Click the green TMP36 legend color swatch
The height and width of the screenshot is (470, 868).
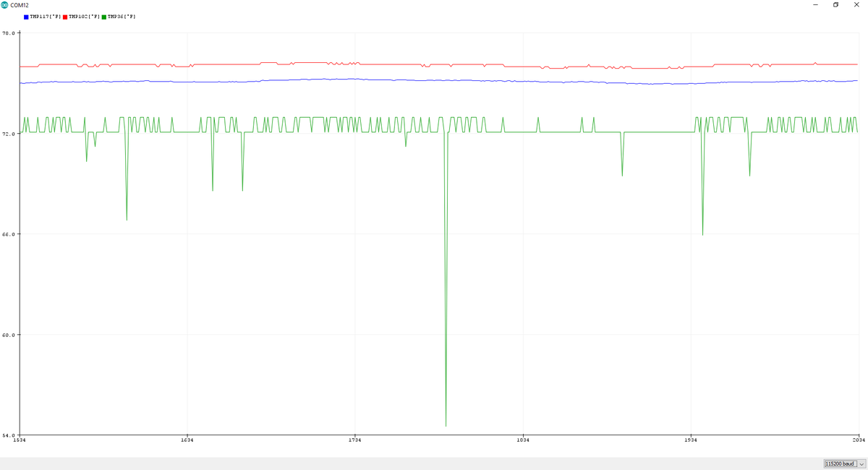click(104, 17)
